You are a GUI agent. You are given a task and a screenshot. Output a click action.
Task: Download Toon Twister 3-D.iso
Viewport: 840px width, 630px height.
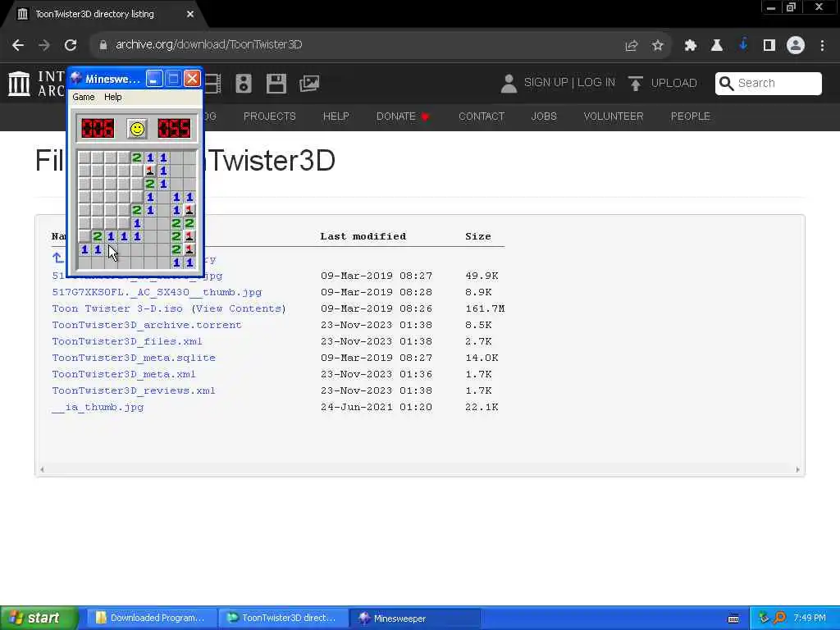[117, 308]
